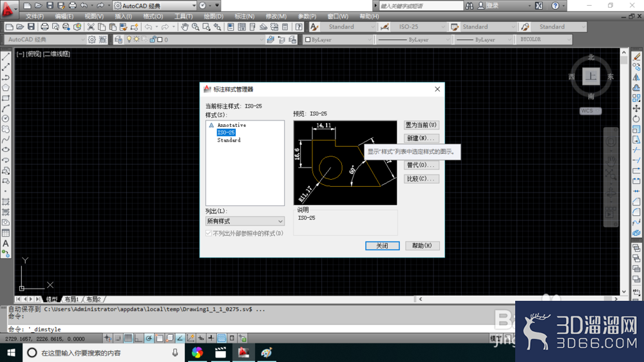The width and height of the screenshot is (644, 362).
Task: Select the Annotative style in list
Action: [x=232, y=125]
